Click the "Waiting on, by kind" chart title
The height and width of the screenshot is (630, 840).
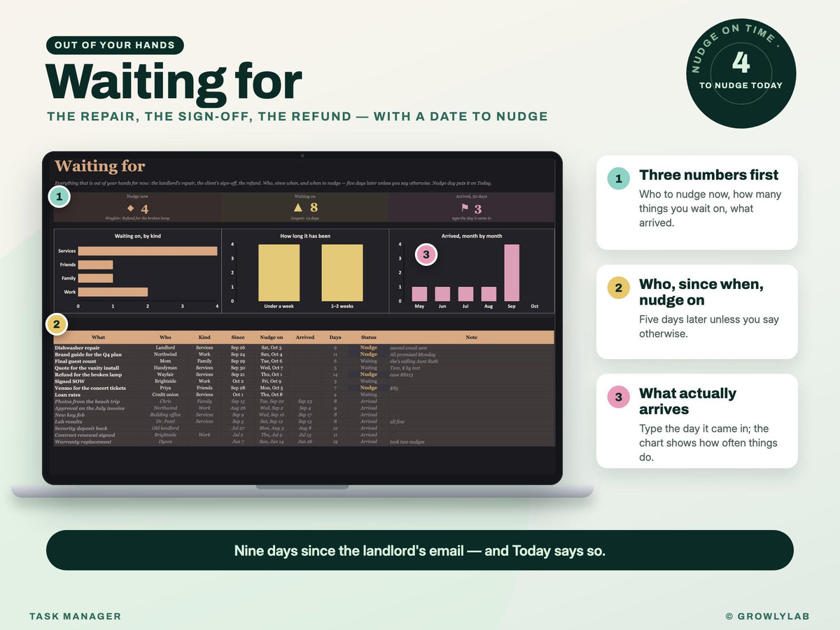tap(138, 236)
